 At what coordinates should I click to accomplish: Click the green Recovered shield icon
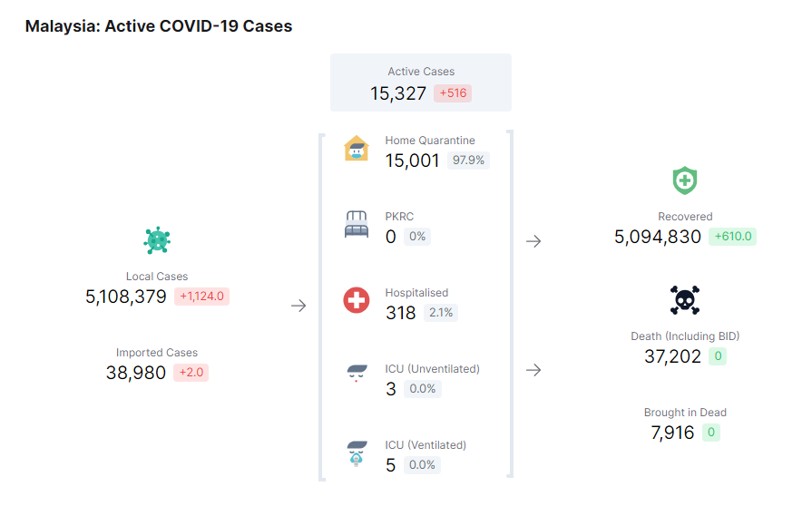685,180
